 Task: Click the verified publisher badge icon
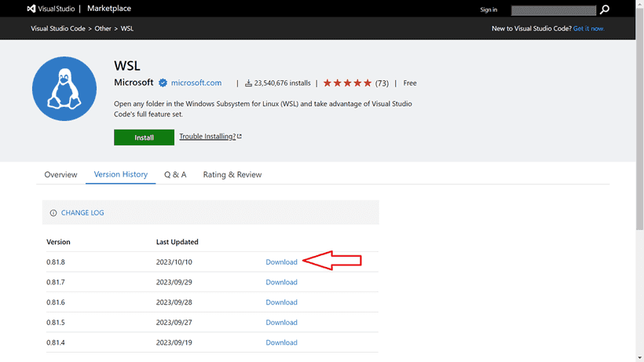tap(163, 83)
